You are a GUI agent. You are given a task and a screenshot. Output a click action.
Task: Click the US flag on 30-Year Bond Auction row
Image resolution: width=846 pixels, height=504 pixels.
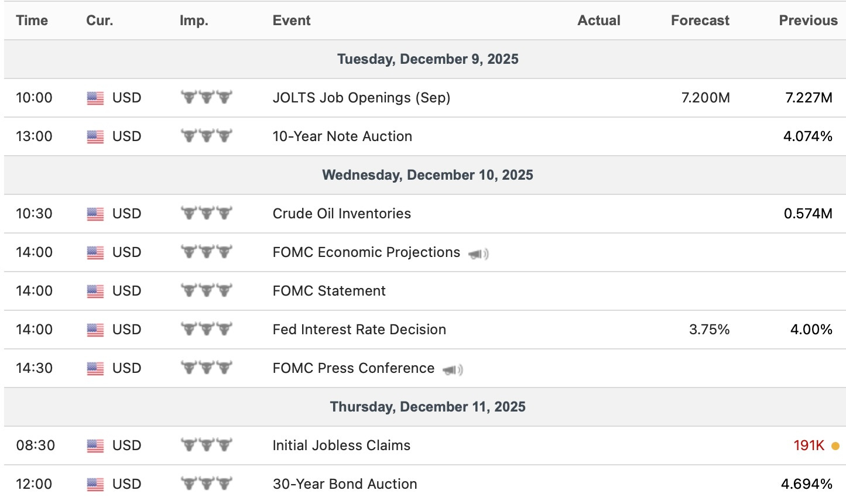point(95,485)
